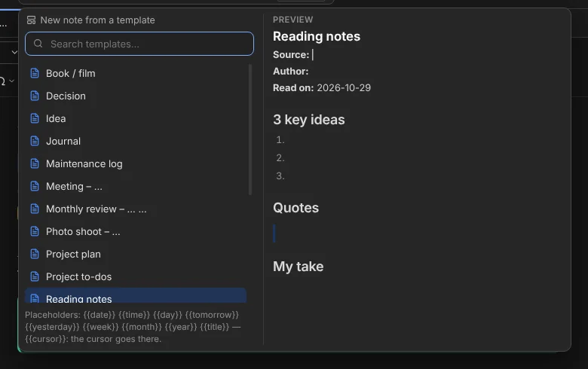
Task: Click the My take heading
Action: click(298, 267)
